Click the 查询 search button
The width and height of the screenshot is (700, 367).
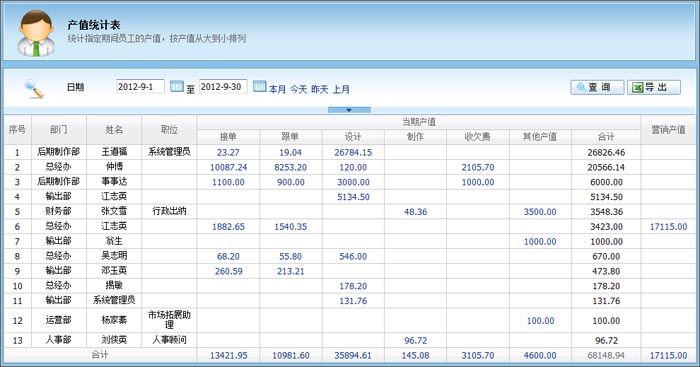coord(597,88)
